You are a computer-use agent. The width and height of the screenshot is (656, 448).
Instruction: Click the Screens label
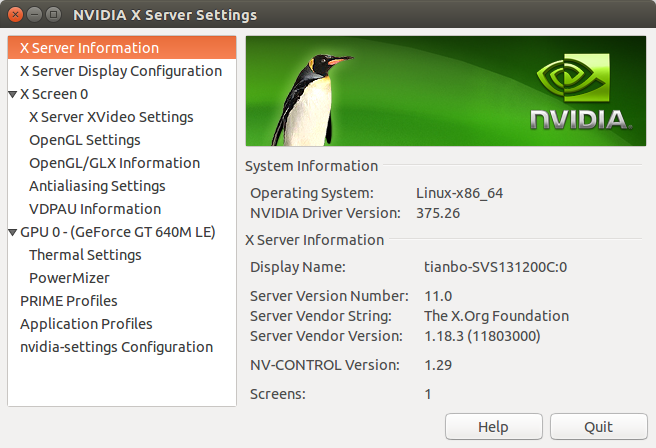(x=278, y=394)
